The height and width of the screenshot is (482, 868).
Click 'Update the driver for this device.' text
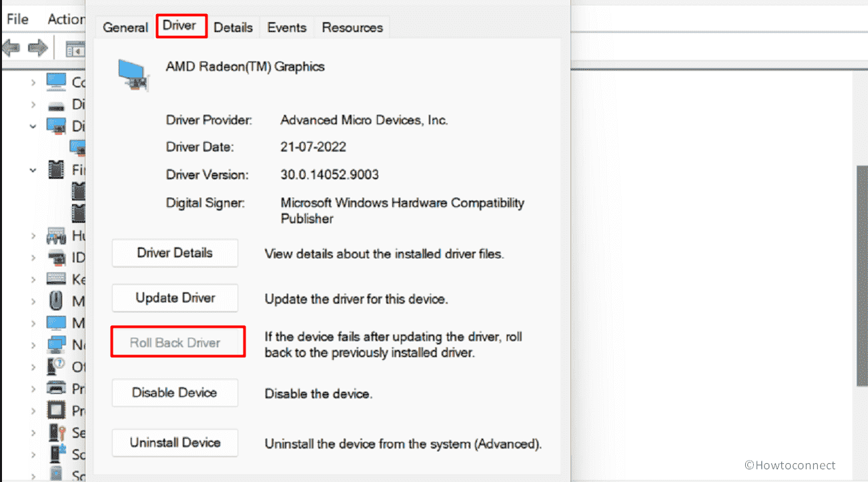pyautogui.click(x=356, y=299)
